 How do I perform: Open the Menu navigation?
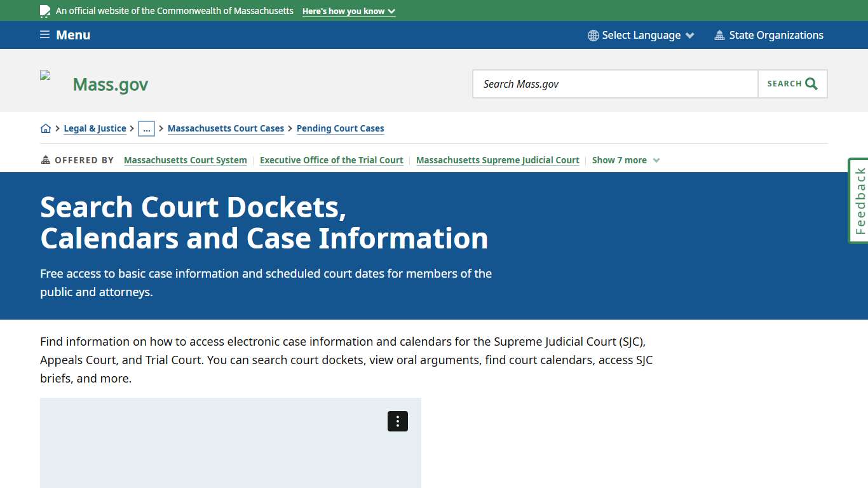click(73, 35)
